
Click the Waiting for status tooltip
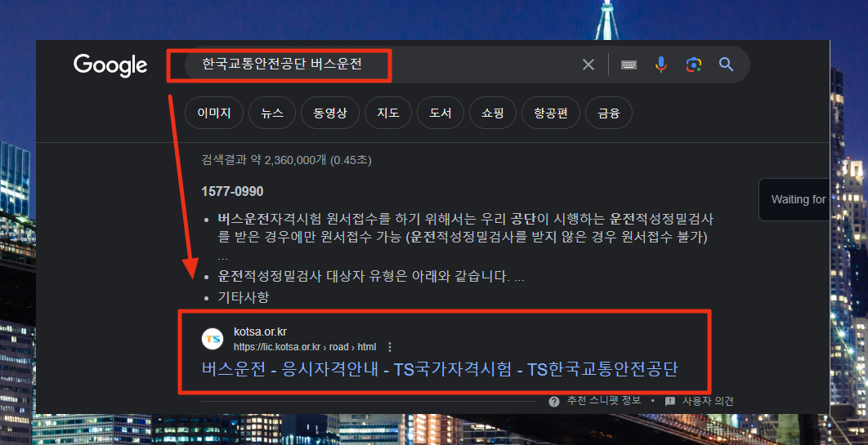794,199
